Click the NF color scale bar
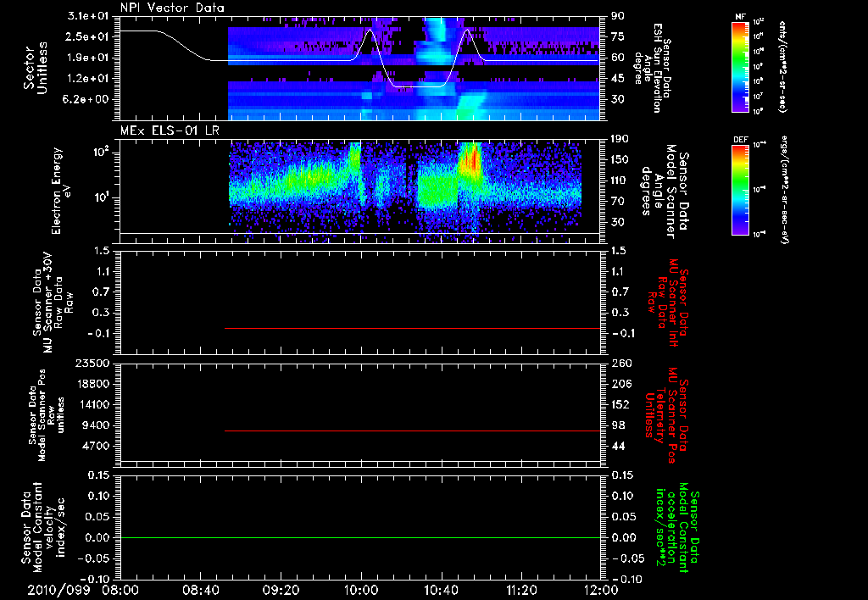868x600 pixels. click(740, 66)
